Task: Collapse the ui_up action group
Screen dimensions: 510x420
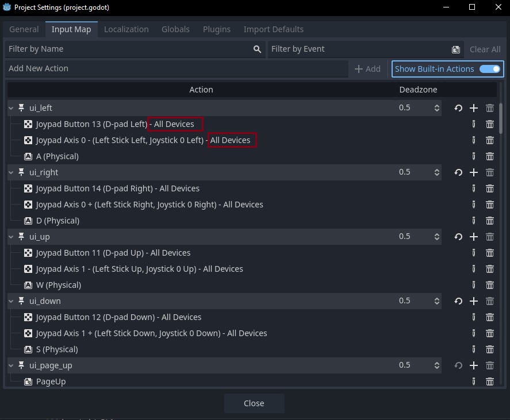Action: 11,237
